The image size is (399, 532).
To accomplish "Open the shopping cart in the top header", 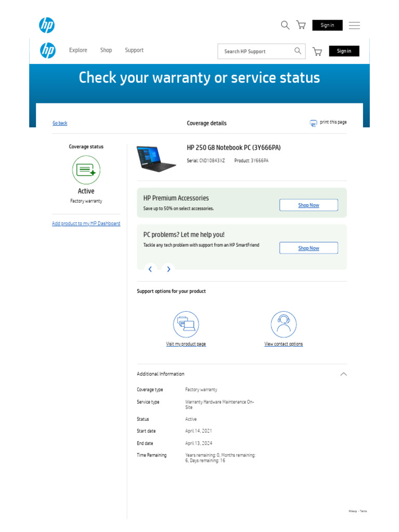I will 301,25.
